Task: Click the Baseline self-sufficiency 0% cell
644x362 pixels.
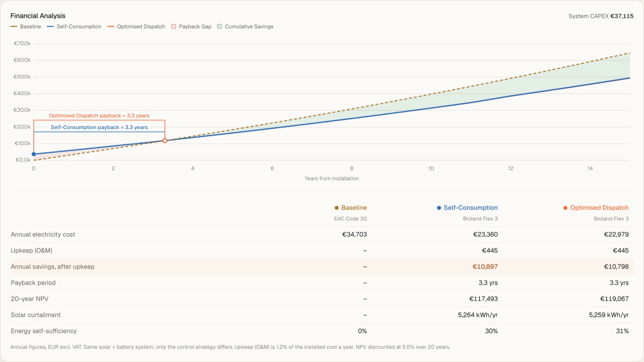Action: [362, 331]
